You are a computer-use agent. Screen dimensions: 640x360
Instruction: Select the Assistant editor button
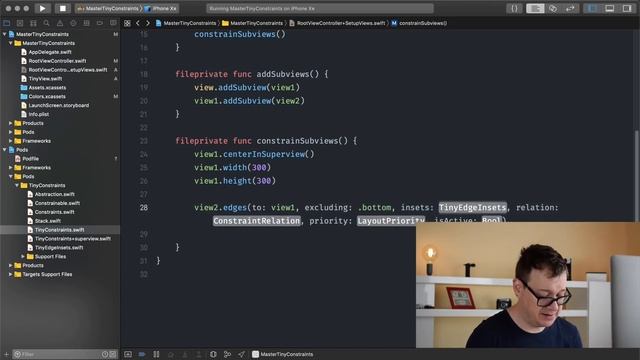tap(553, 9)
